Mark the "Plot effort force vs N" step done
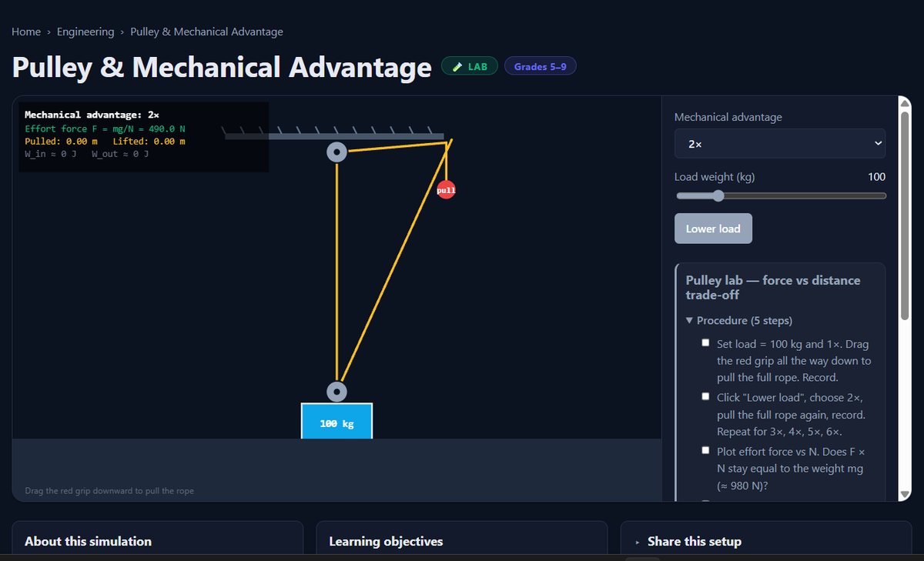The image size is (924, 561). coord(705,451)
